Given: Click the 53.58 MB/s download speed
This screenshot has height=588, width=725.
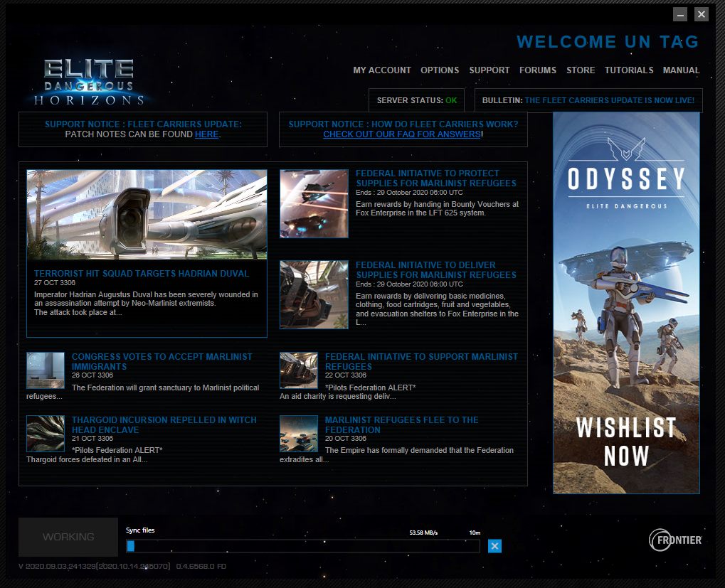Looking at the screenshot, I should point(423,533).
